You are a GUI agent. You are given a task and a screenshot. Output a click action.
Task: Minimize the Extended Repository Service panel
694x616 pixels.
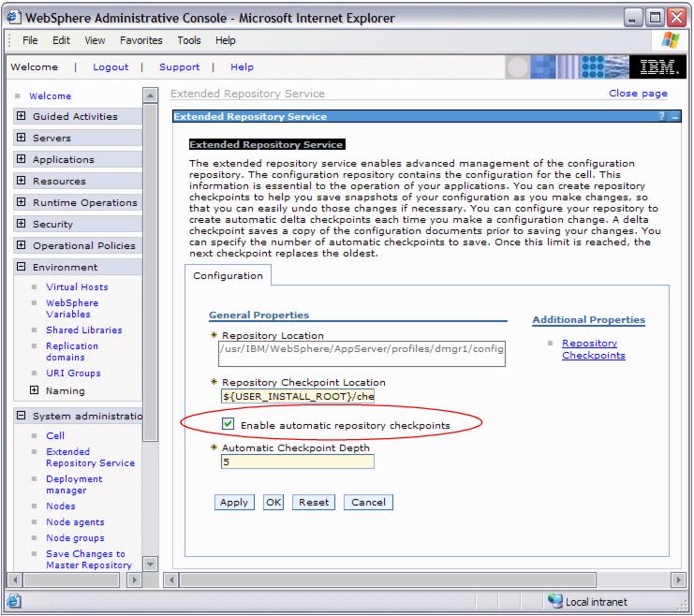(675, 117)
